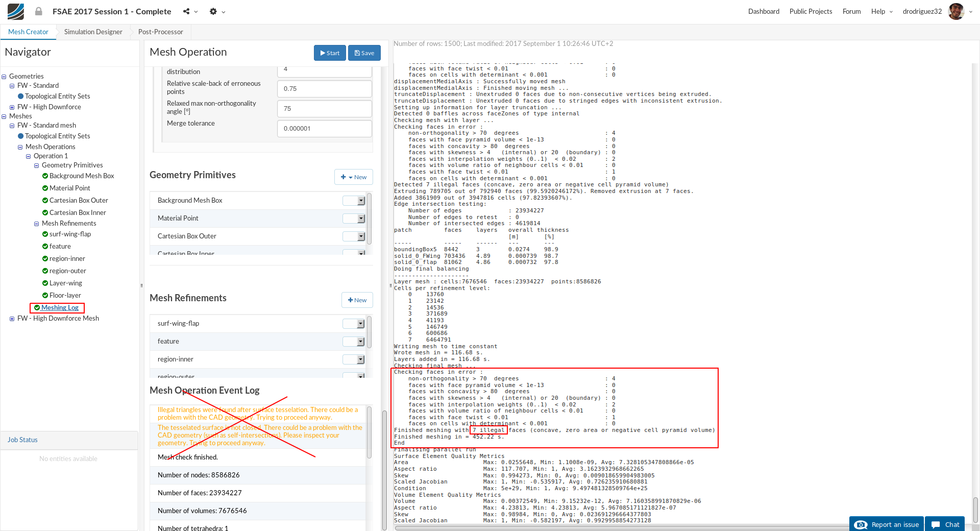This screenshot has height=531, width=980.
Task: Select 'Number of faces: 23934227' log entry
Action: (x=258, y=493)
